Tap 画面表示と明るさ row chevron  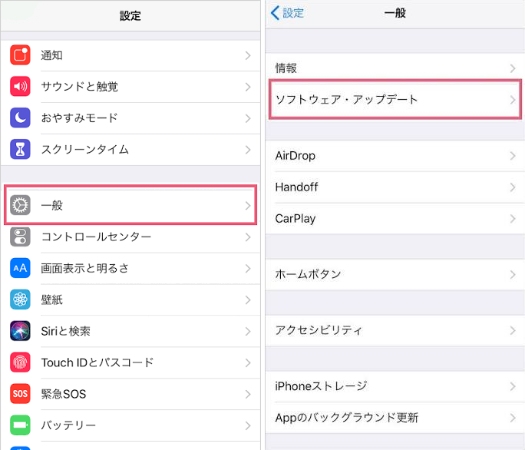pyautogui.click(x=248, y=269)
